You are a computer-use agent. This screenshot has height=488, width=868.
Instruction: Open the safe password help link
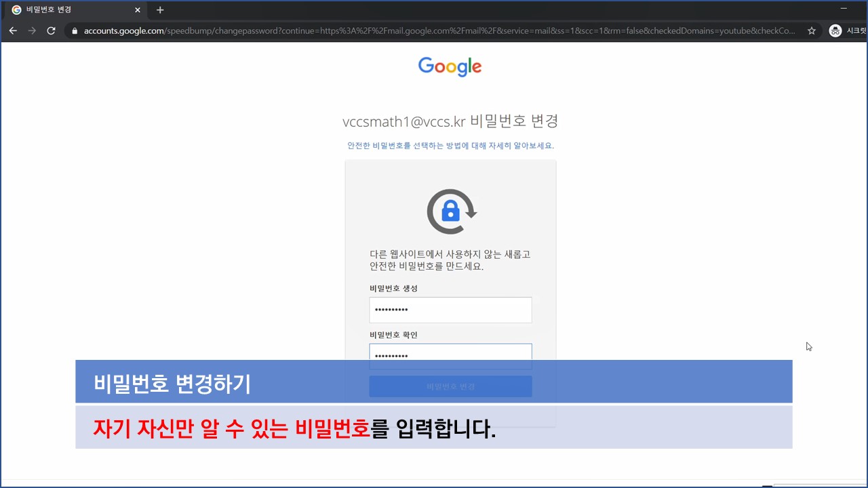450,146
